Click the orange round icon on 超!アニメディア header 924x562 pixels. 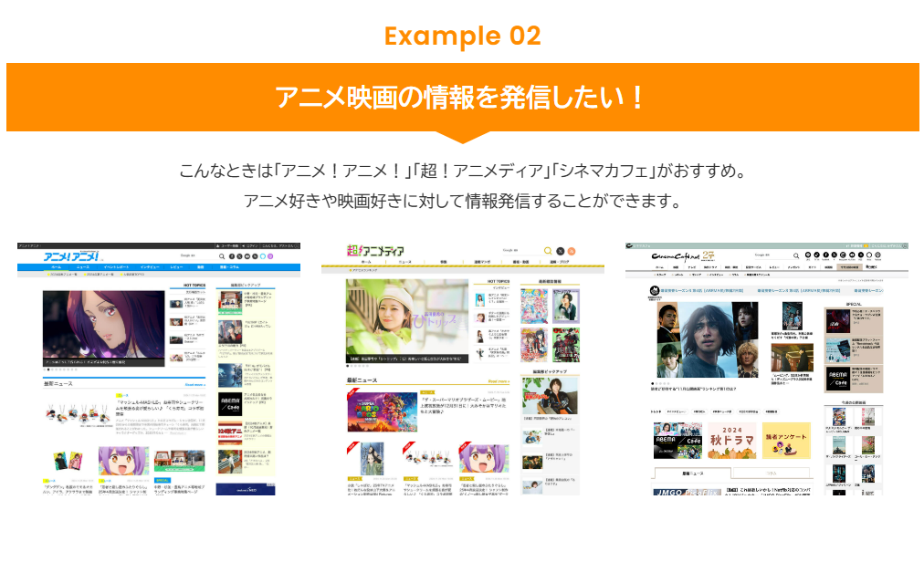571,251
